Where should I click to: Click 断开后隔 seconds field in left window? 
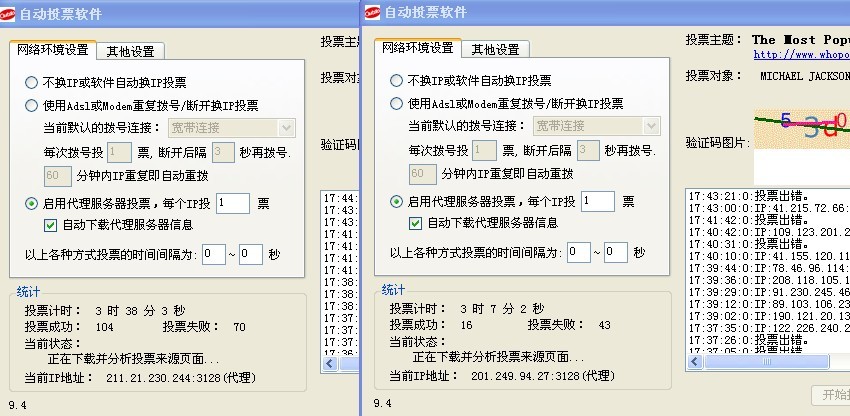point(223,152)
